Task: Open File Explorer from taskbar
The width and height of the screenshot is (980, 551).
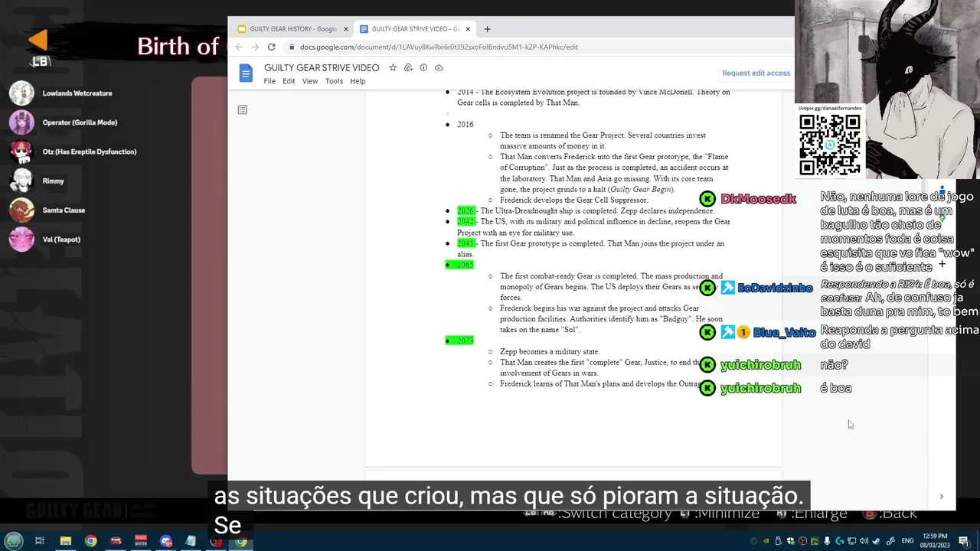Action: pos(66,541)
